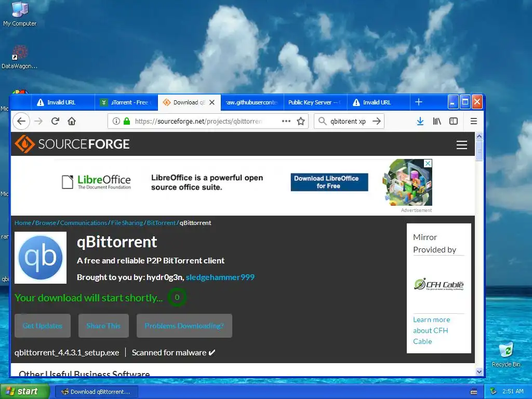Viewport: 532px width, 399px height.
Task: Click the vertical scrollbar thumb
Action: pyautogui.click(x=479, y=150)
